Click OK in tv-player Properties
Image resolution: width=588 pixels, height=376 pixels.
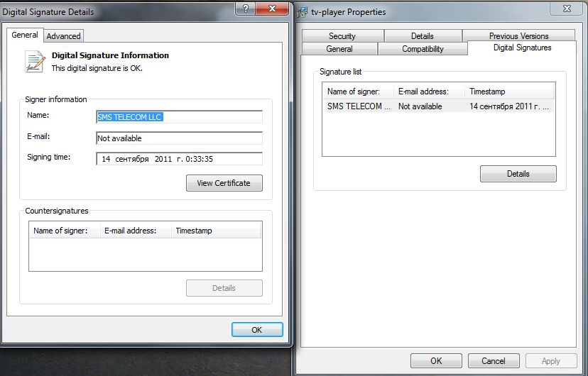(436, 360)
